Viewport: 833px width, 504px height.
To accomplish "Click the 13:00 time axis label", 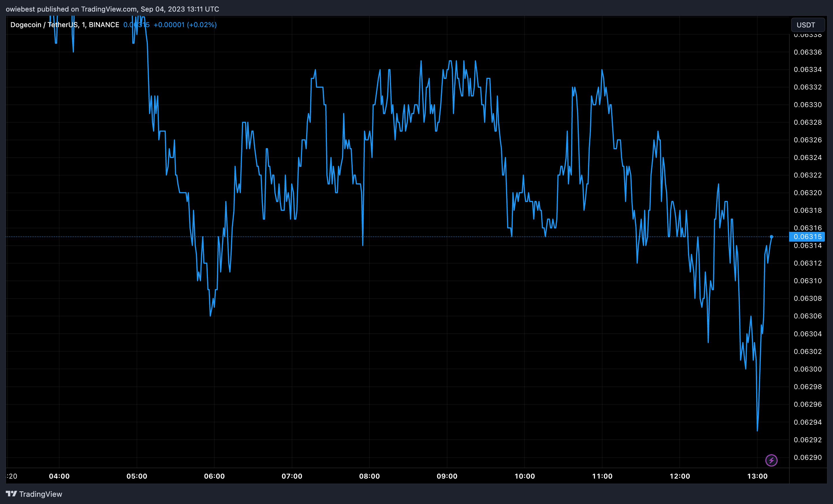I will 757,476.
